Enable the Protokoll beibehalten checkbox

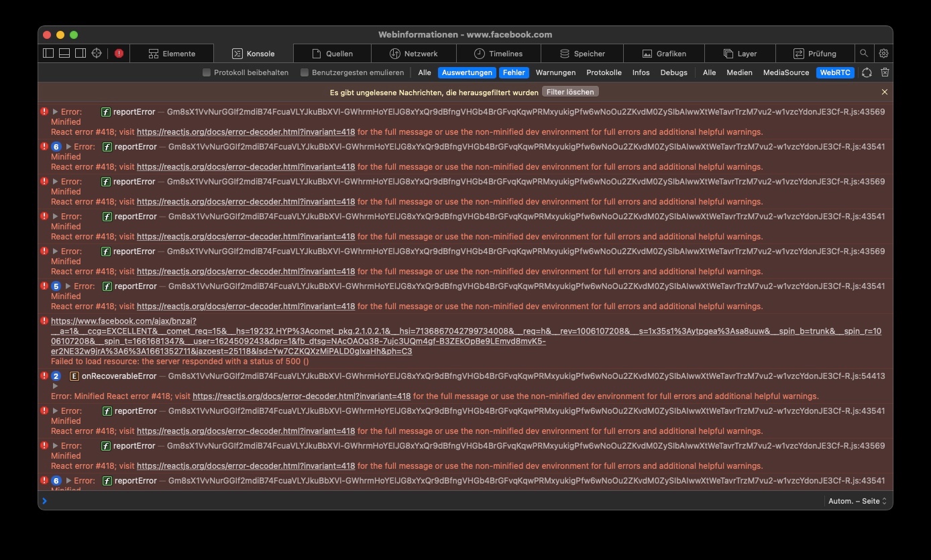click(x=207, y=72)
